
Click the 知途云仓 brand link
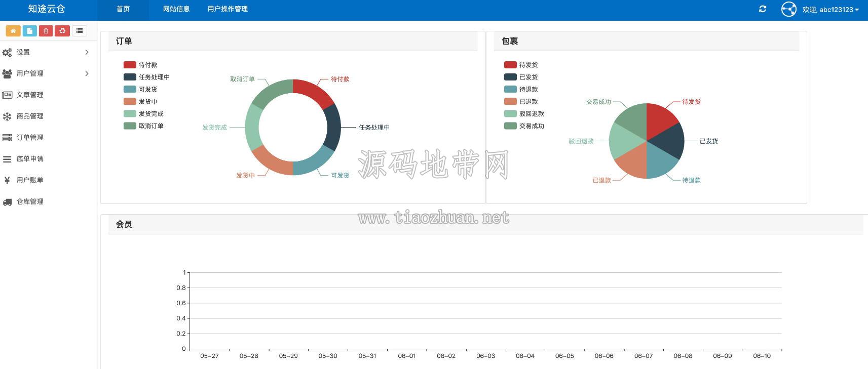pyautogui.click(x=47, y=9)
